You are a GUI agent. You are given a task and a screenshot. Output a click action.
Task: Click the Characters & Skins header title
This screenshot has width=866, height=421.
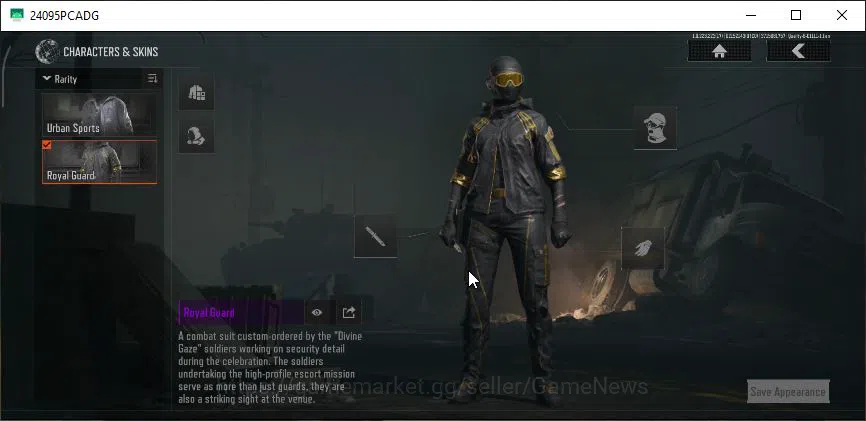click(110, 52)
